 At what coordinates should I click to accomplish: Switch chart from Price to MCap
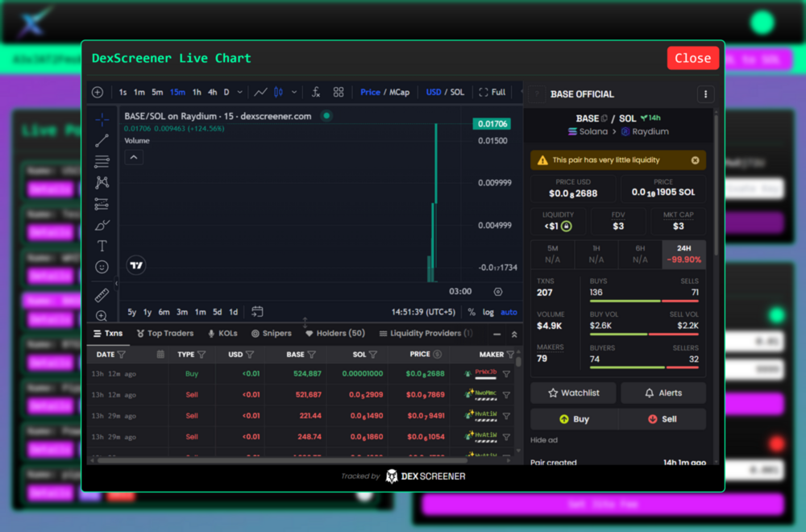400,92
